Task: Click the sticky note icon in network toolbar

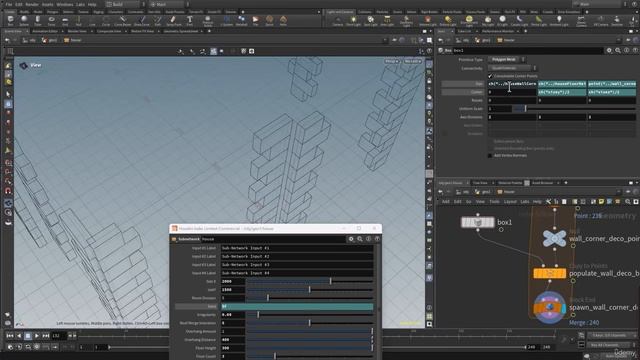Action: click(601, 202)
